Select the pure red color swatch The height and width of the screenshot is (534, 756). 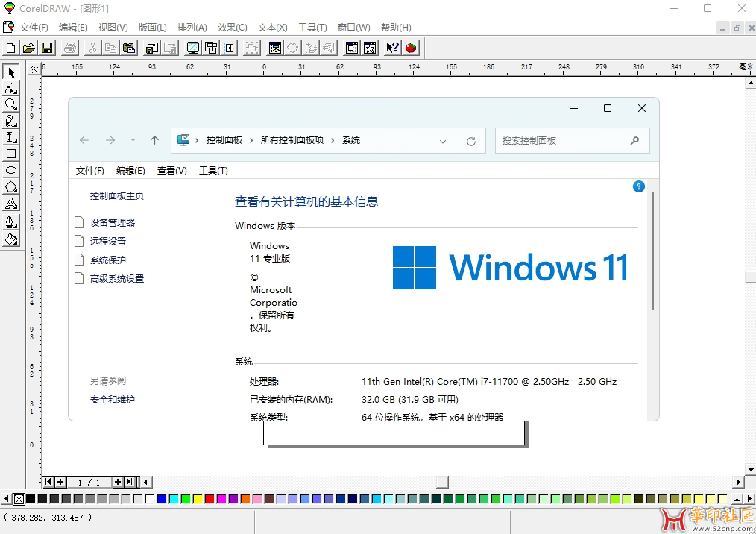[x=210, y=499]
